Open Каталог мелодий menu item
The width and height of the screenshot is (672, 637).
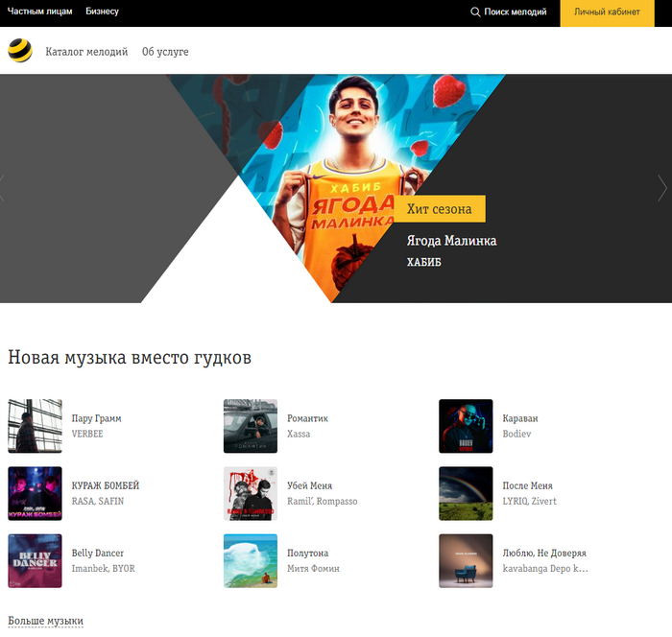point(86,52)
